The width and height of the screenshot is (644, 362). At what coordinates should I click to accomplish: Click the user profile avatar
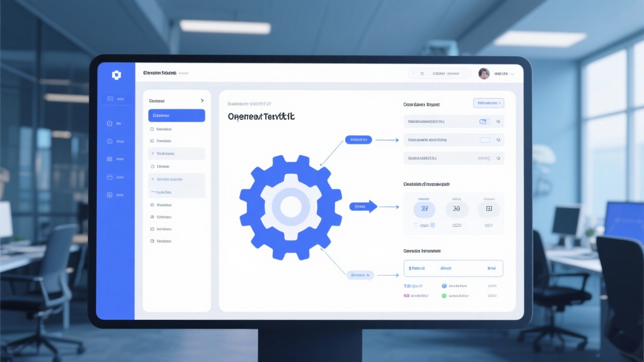[484, 74]
